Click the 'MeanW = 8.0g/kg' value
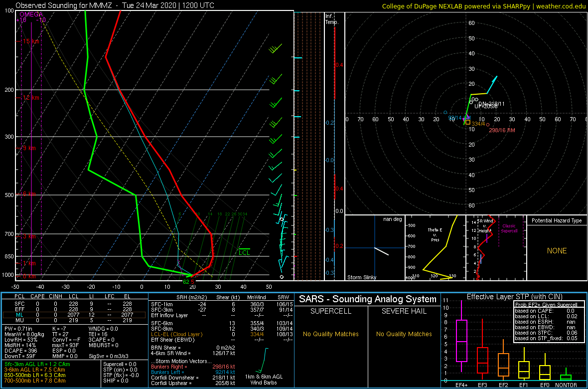Image resolution: width=588 pixels, height=389 pixels. tap(25, 335)
